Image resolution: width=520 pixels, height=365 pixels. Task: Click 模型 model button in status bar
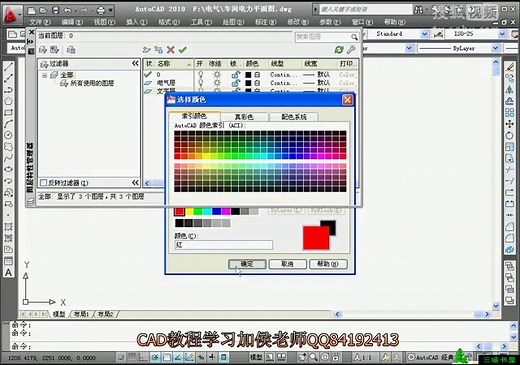[x=256, y=357]
